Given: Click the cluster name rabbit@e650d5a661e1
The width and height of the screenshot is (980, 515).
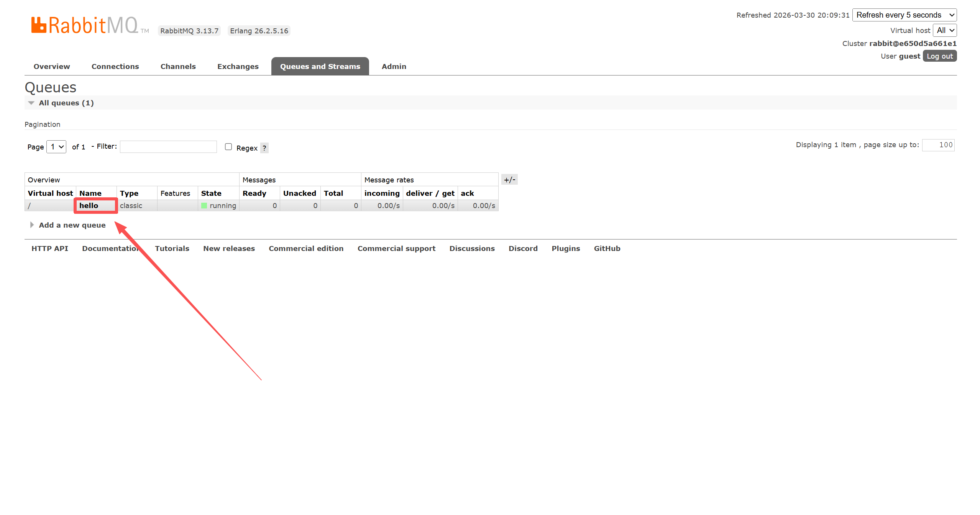Looking at the screenshot, I should point(913,43).
